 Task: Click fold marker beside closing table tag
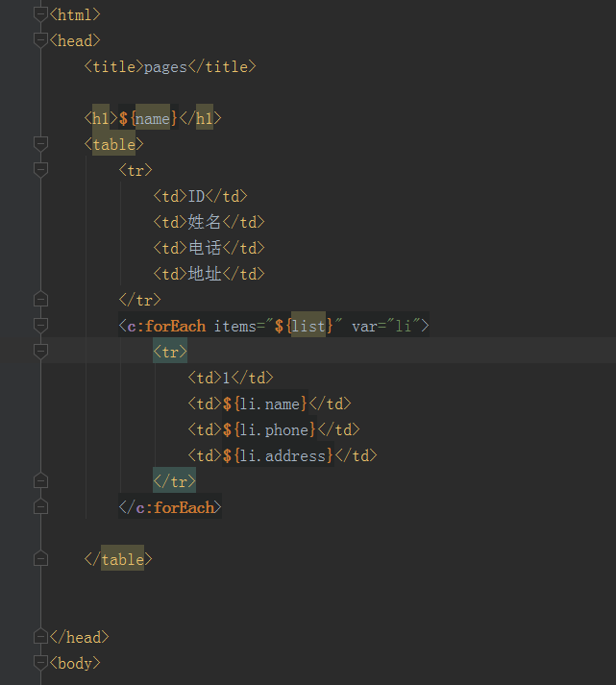click(x=40, y=559)
